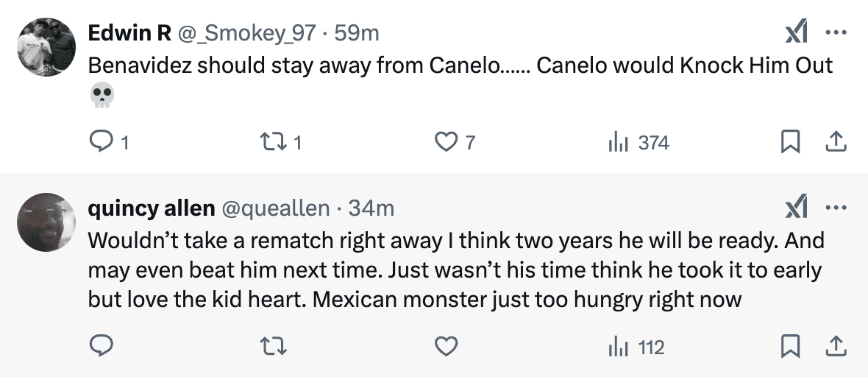
Task: Open quincy allen's profile avatar
Action: click(46, 223)
